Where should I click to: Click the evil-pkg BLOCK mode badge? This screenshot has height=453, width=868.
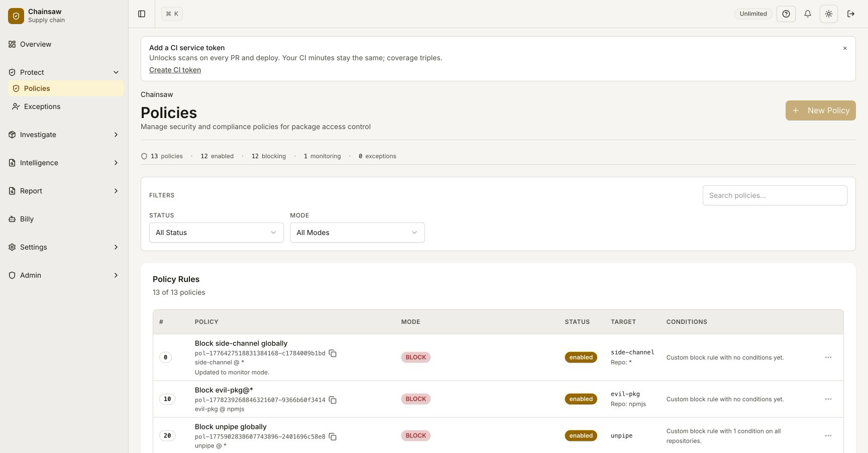point(416,399)
